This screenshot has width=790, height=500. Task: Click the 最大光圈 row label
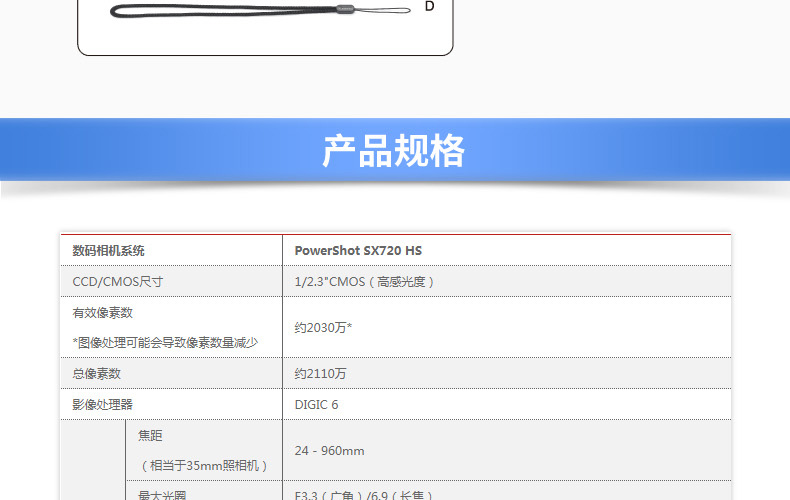162,495
